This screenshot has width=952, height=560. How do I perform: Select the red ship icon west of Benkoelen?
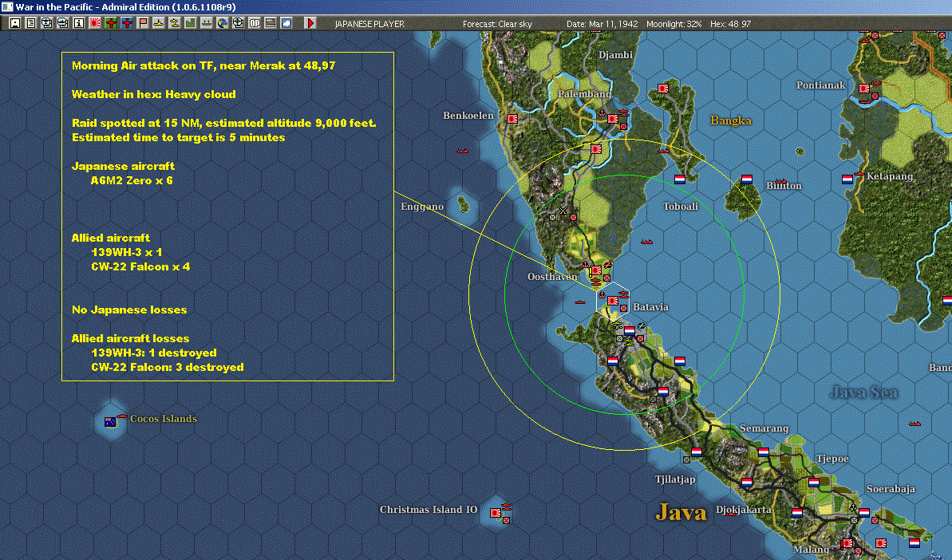[462, 150]
